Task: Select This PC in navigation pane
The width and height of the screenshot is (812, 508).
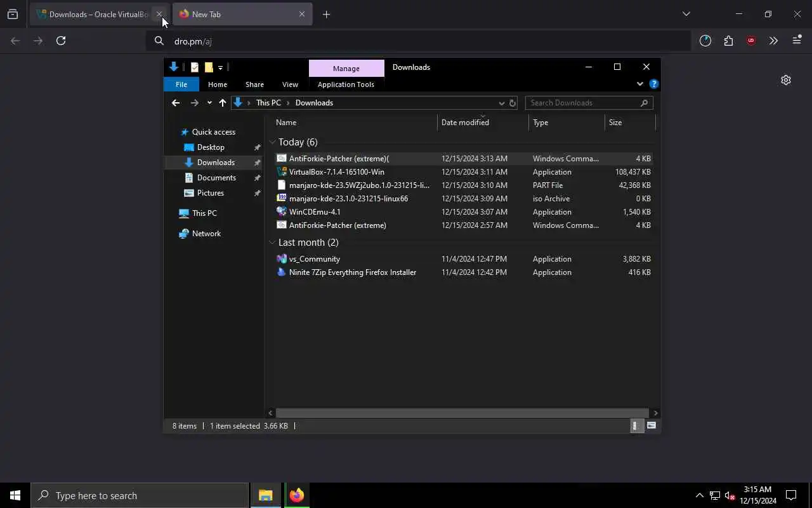Action: pos(204,213)
